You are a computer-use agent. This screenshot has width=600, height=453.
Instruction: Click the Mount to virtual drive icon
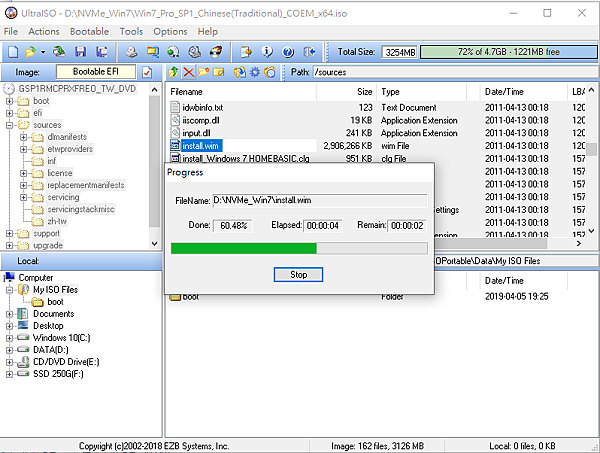(x=195, y=52)
